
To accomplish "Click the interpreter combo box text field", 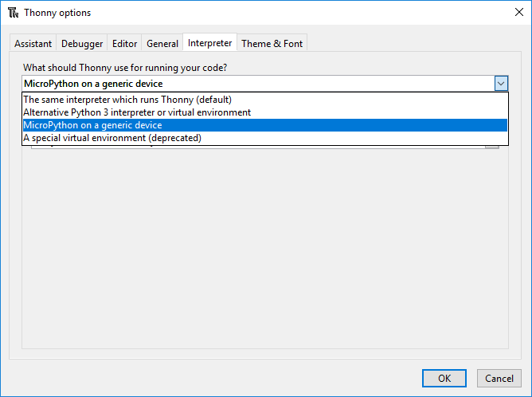I will pos(255,83).
